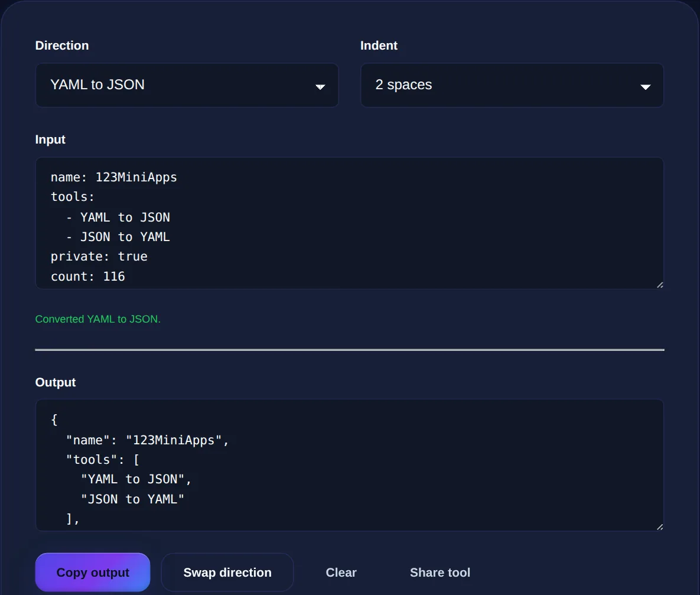Click the 'Converted YAML to JSON.' status message
700x595 pixels.
coord(98,319)
